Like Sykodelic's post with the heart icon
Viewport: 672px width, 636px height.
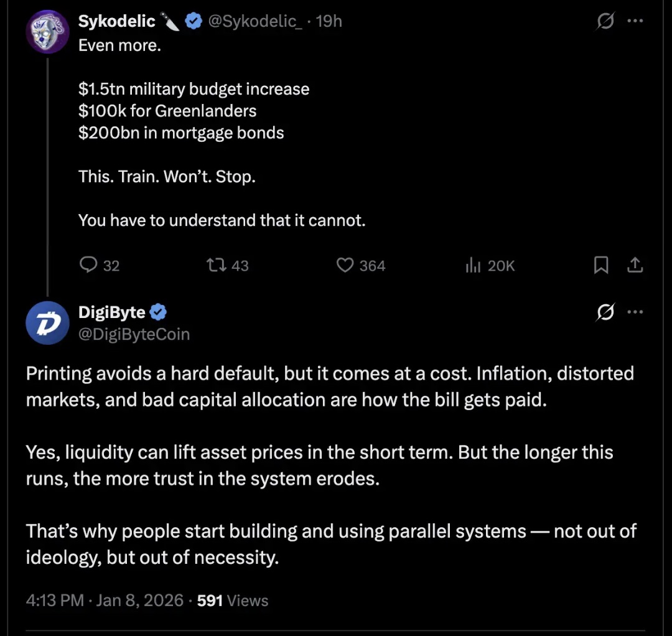[x=345, y=266]
